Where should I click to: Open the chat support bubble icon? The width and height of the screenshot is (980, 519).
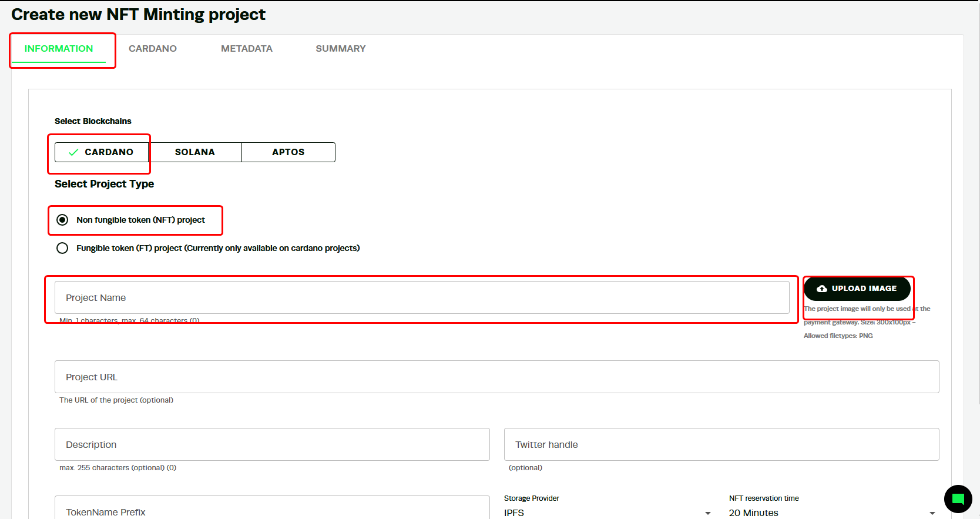pos(958,499)
